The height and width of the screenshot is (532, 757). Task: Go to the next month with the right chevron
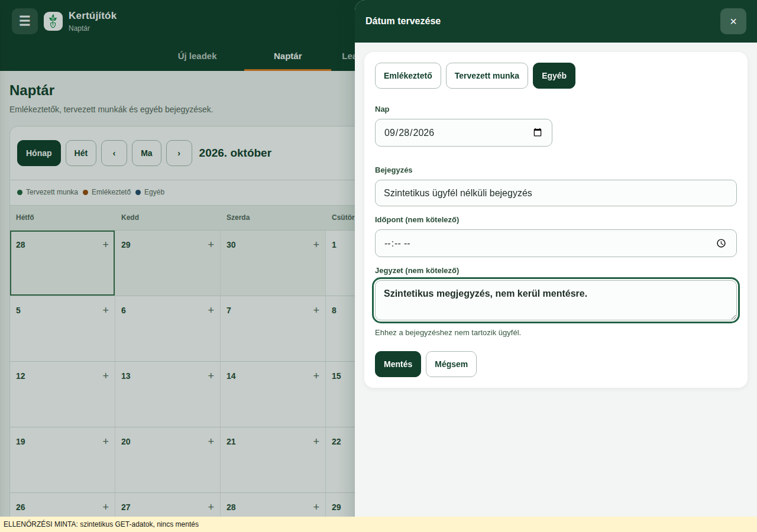point(179,153)
